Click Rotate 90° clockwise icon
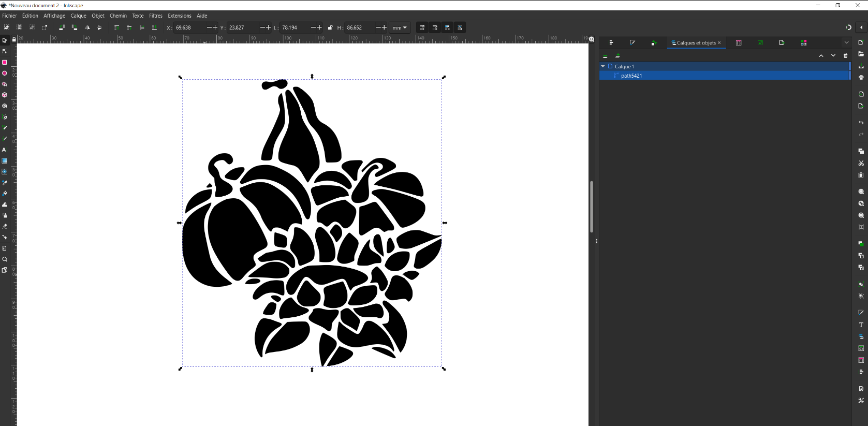The width and height of the screenshot is (868, 426). 75,27
